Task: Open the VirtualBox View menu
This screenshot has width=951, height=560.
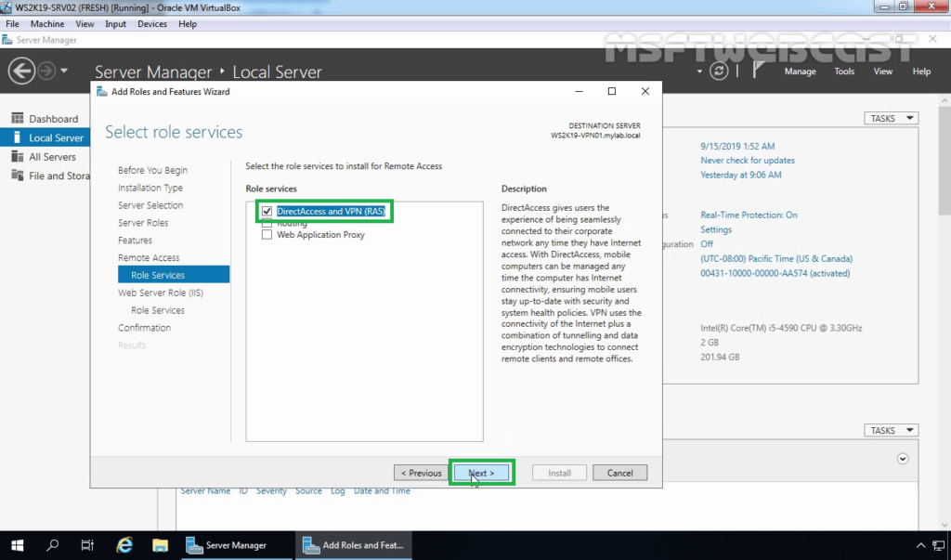Action: click(x=85, y=23)
